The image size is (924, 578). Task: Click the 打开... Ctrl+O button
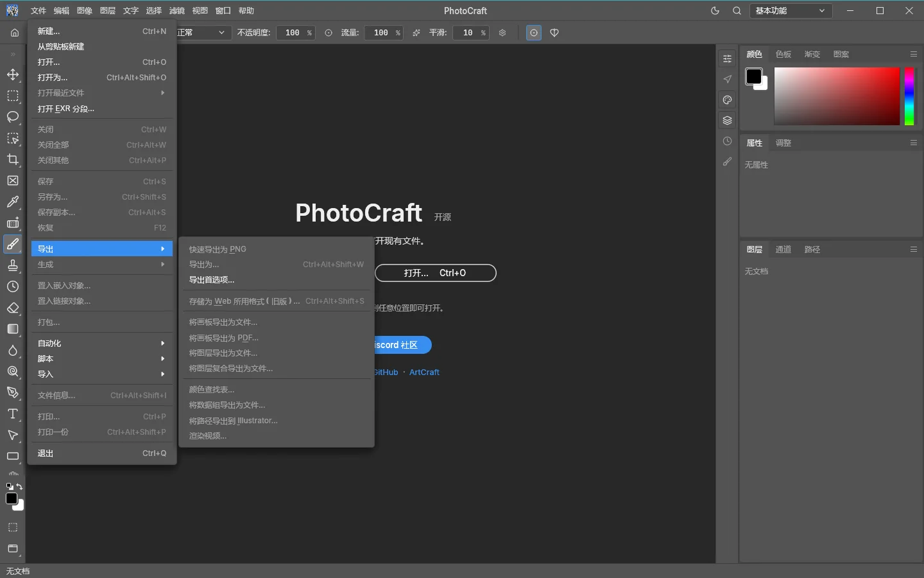pyautogui.click(x=436, y=273)
